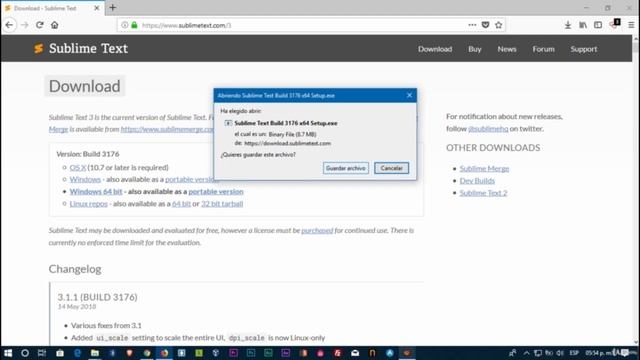Click Guardar archivo button
640x360 pixels.
[346, 168]
